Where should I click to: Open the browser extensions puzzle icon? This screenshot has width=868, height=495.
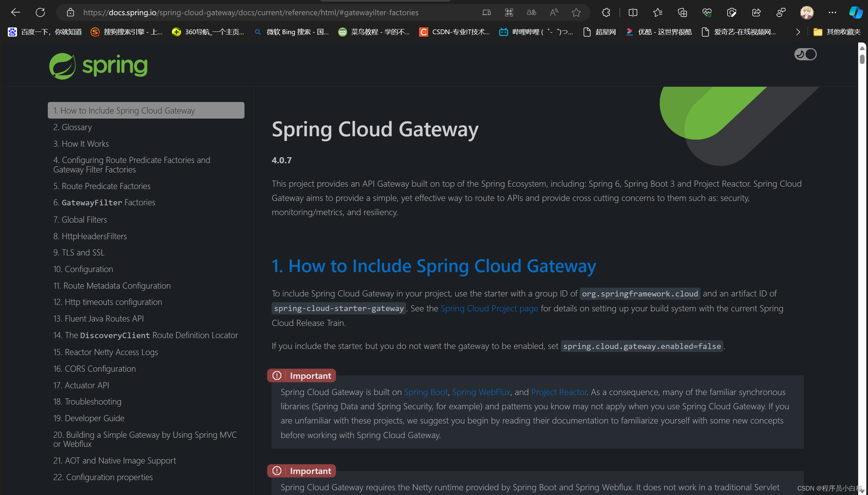606,13
